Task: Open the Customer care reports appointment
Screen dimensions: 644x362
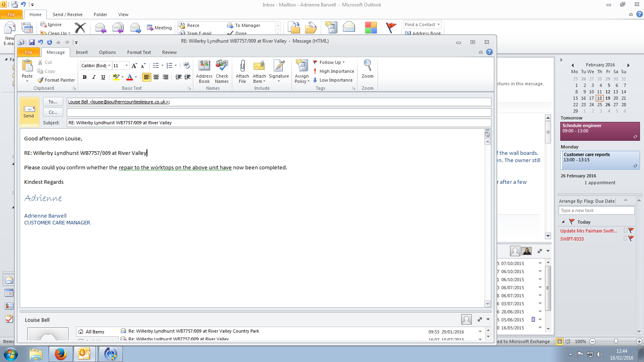Action: [600, 160]
